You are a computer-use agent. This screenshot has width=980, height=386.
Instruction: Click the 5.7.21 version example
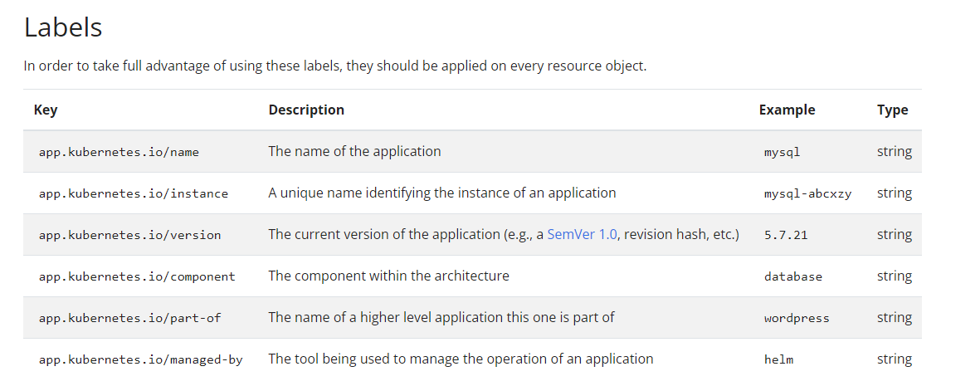click(x=786, y=235)
